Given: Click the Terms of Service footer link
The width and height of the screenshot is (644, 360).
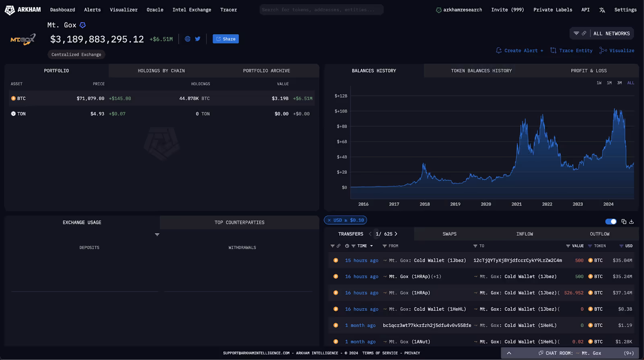Looking at the screenshot, I should [380, 353].
